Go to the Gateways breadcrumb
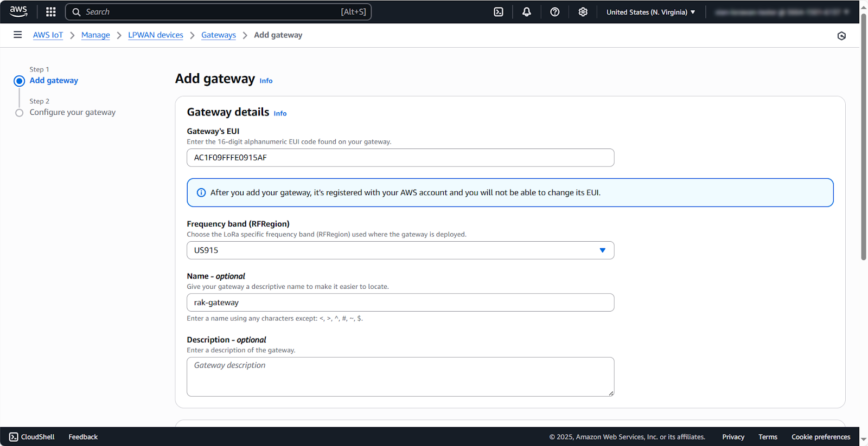Screen dimensions: 868x446 (x=218, y=35)
